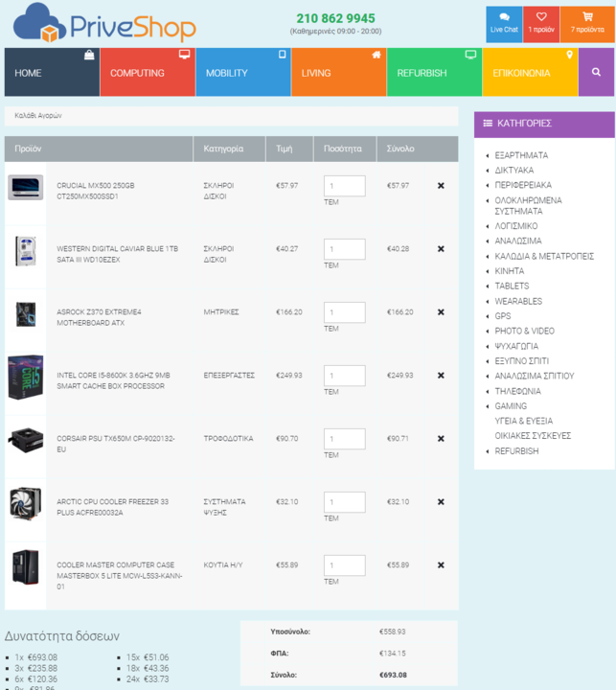This screenshot has width=616, height=690.
Task: Open REFURBISH in the sidebar categories
Action: click(516, 451)
